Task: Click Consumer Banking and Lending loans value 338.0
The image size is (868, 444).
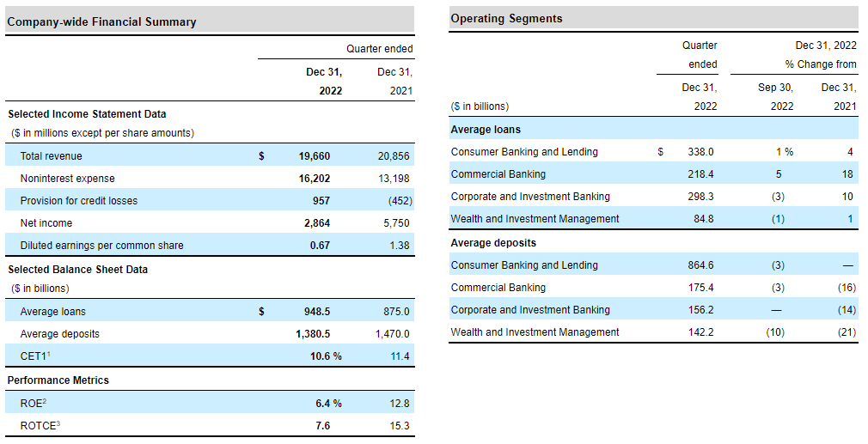Action: coord(700,151)
